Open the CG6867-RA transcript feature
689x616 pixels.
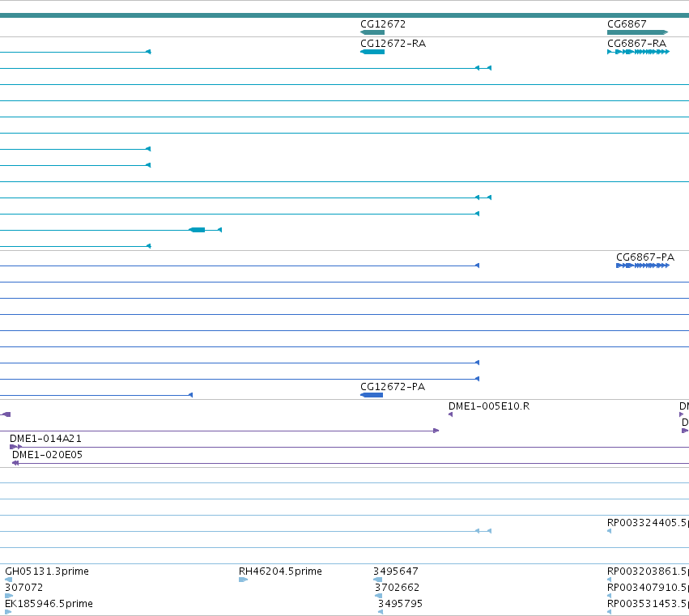(638, 52)
